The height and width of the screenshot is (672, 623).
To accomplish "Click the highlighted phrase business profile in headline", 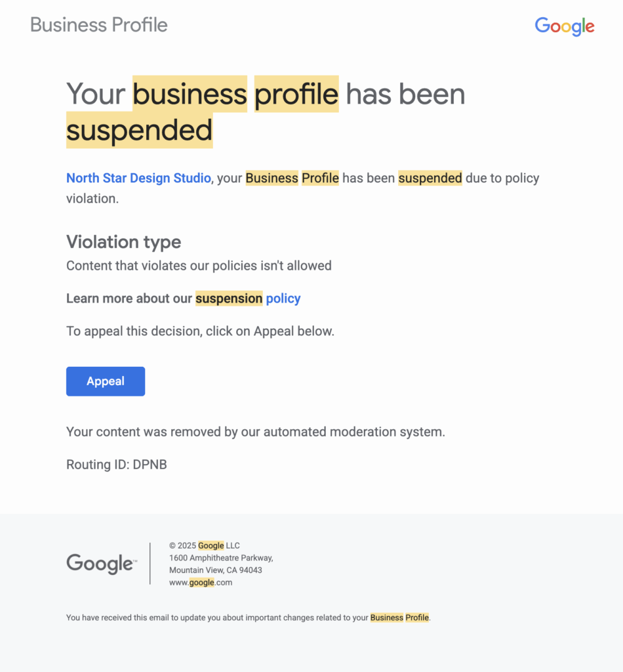I will (x=235, y=94).
